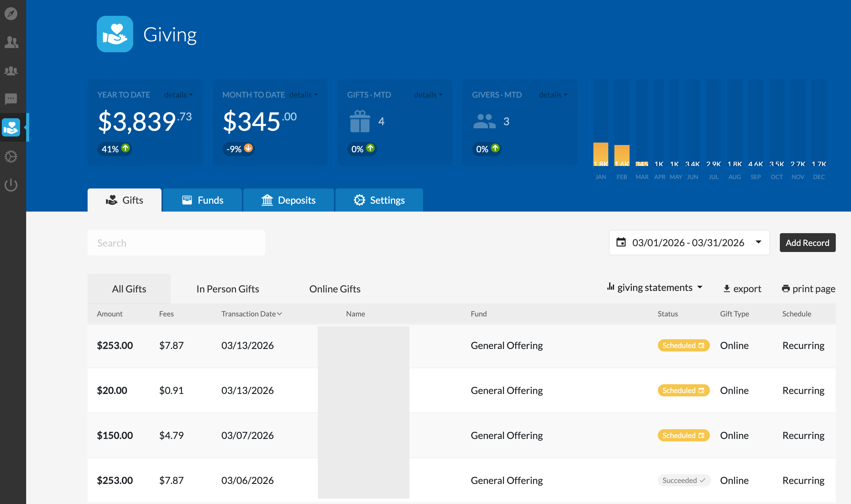Click the Add Record button
Viewport: 851px width, 504px height.
807,243
